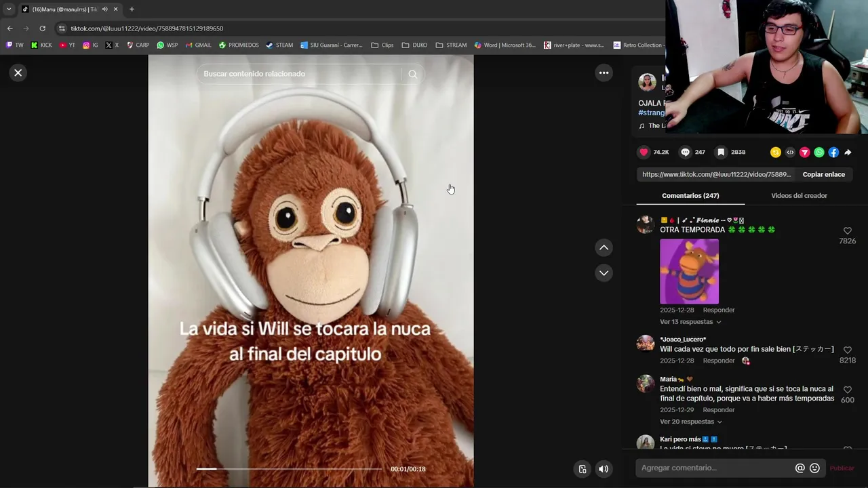Like the OTRA TEMPORADA comment

847,231
